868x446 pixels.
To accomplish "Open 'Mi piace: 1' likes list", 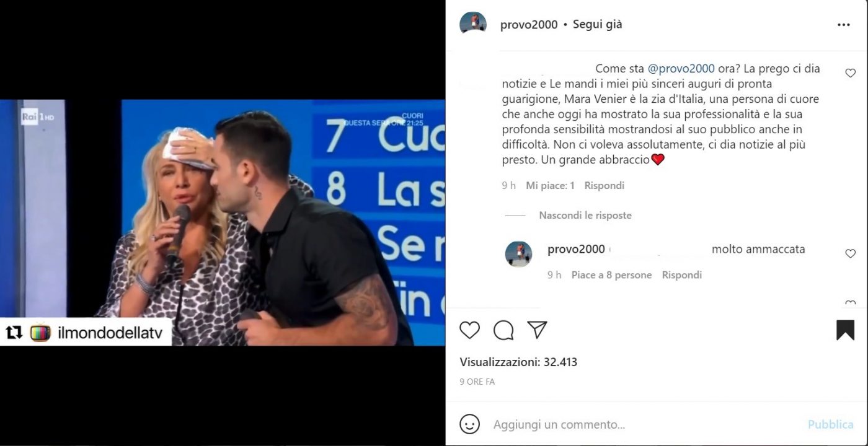I will tap(550, 186).
